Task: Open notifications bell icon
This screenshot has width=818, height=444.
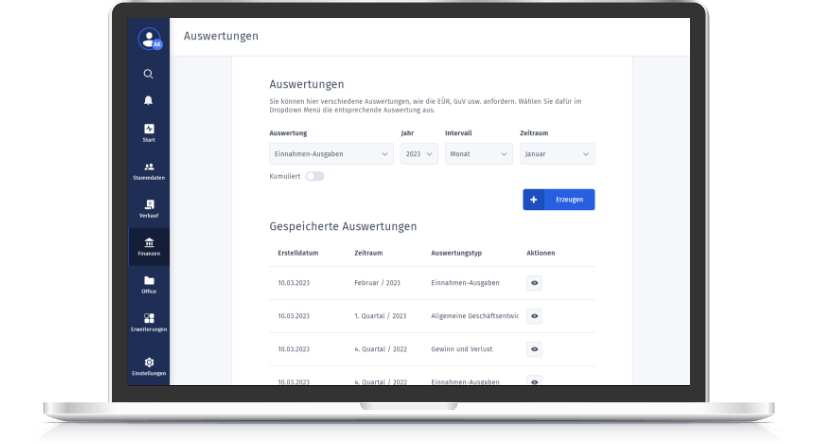Action: tap(149, 100)
